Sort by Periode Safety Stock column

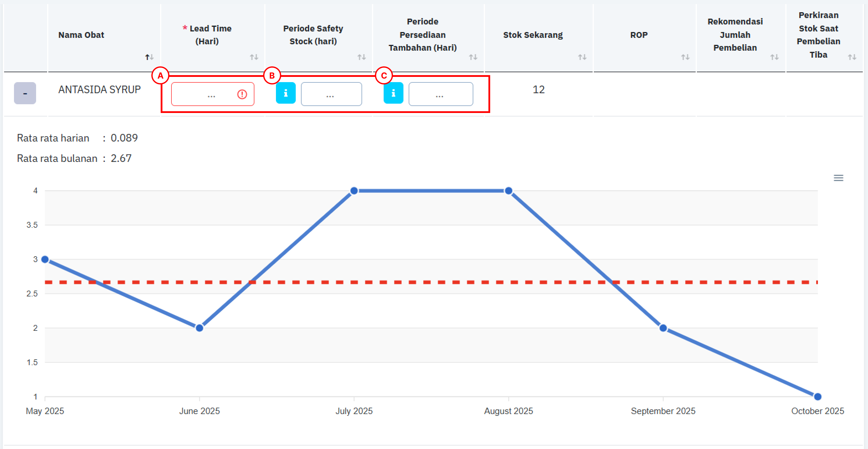click(x=361, y=57)
